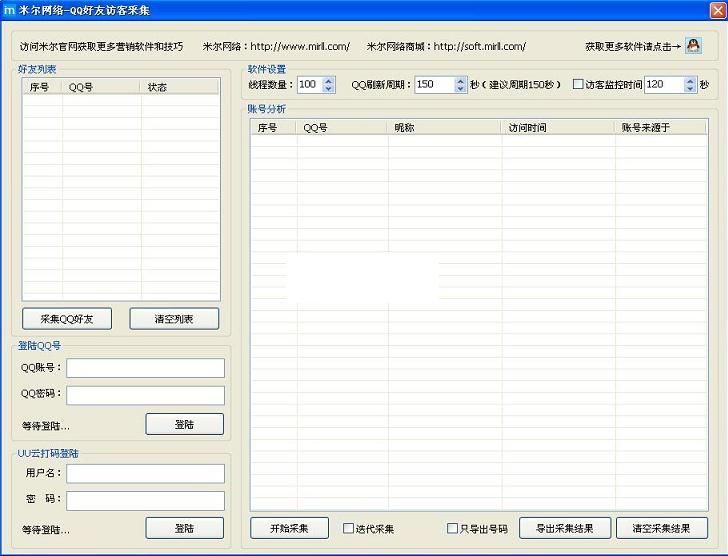Decrease the visitor monitoring time value
This screenshot has width=728, height=556.
pos(689,90)
